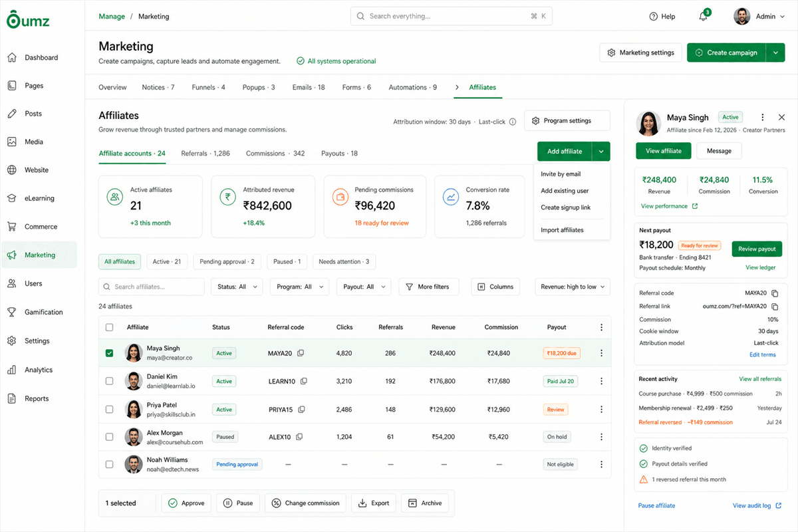798x532 pixels.
Task: Select Priya Patel row checkbox
Action: tap(110, 409)
